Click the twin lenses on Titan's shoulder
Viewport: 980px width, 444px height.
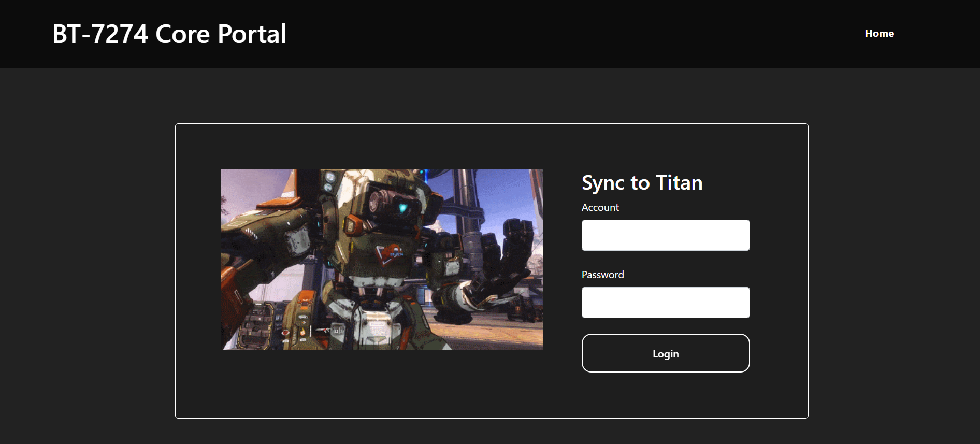pos(329,181)
